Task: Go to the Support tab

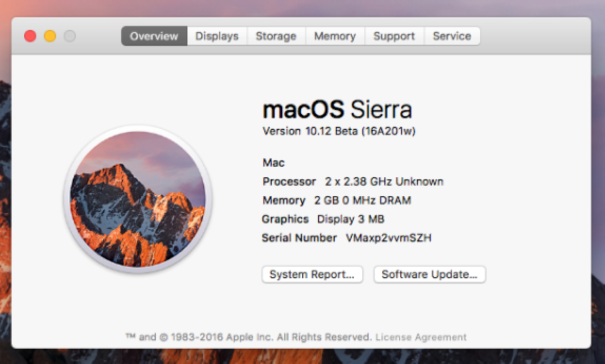Action: (x=394, y=36)
